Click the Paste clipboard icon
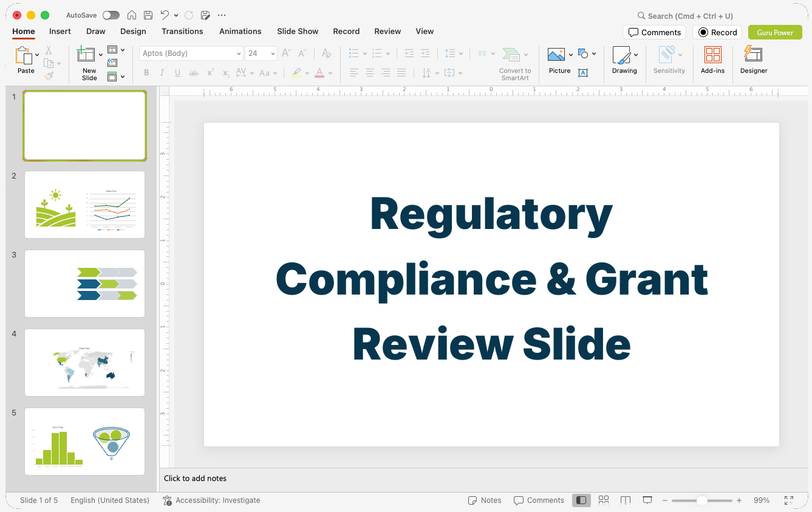Image resolution: width=812 pixels, height=512 pixels. (x=24, y=55)
